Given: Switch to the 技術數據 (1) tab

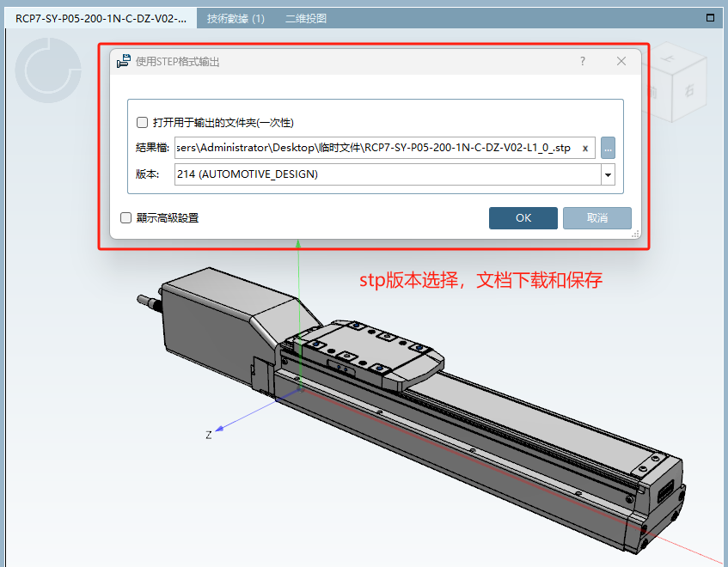Looking at the screenshot, I should click(236, 19).
